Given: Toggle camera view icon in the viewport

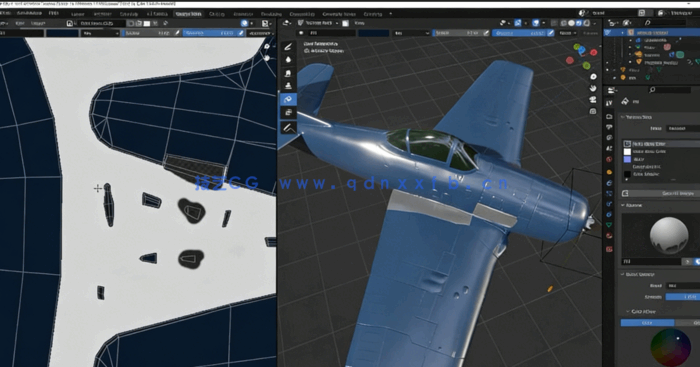Looking at the screenshot, I should point(593,99).
